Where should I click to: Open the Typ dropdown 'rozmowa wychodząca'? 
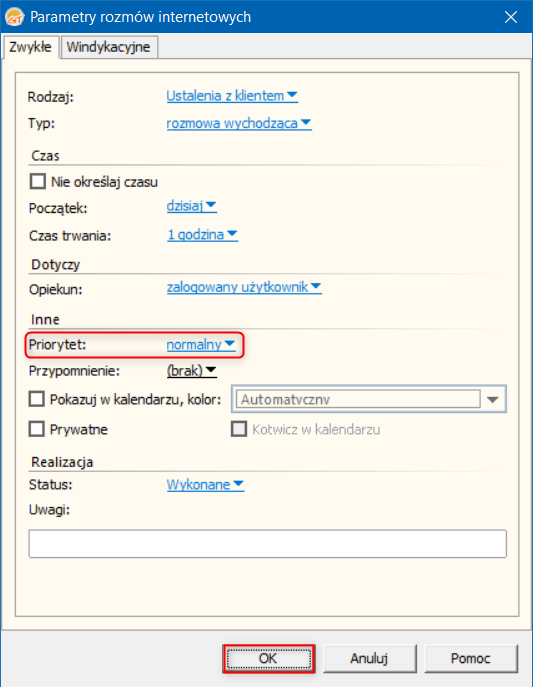[x=239, y=123]
